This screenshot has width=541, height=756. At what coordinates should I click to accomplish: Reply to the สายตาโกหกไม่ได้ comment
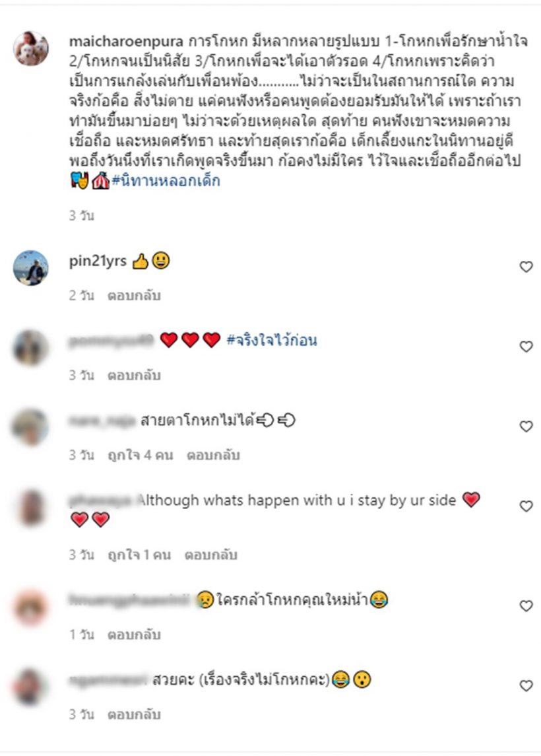click(213, 455)
